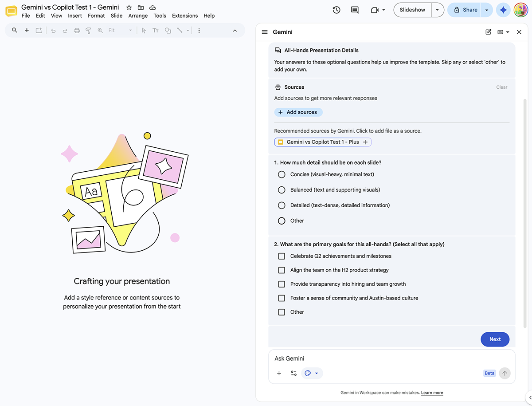Expand the side panel arrow at bottom right

(x=530, y=397)
